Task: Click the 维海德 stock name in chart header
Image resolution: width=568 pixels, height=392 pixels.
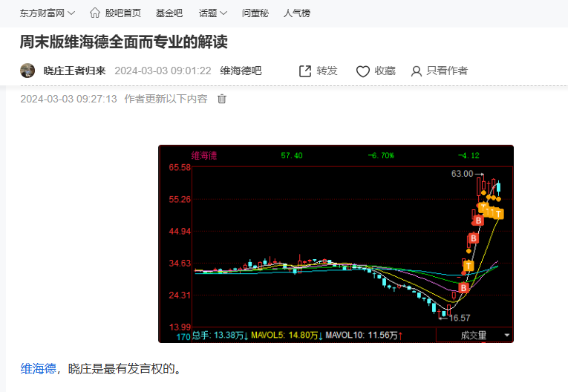Action: pos(204,156)
